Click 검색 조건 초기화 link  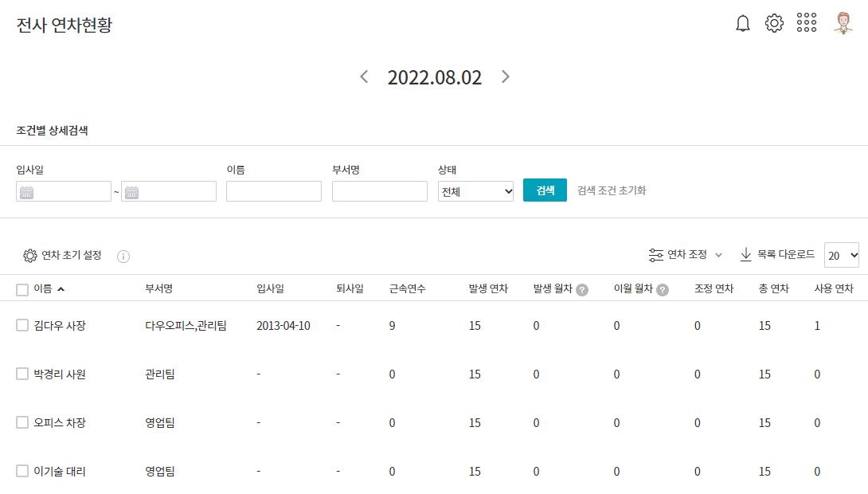(x=611, y=190)
